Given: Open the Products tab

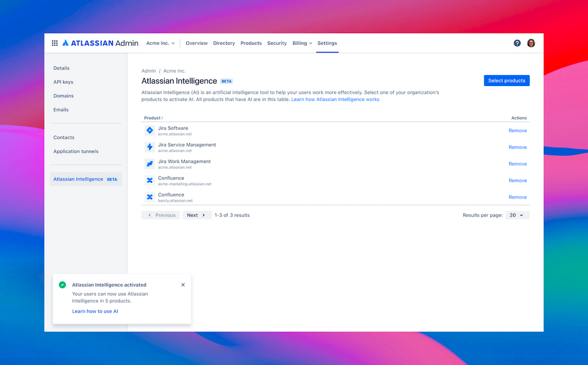Looking at the screenshot, I should (x=251, y=43).
